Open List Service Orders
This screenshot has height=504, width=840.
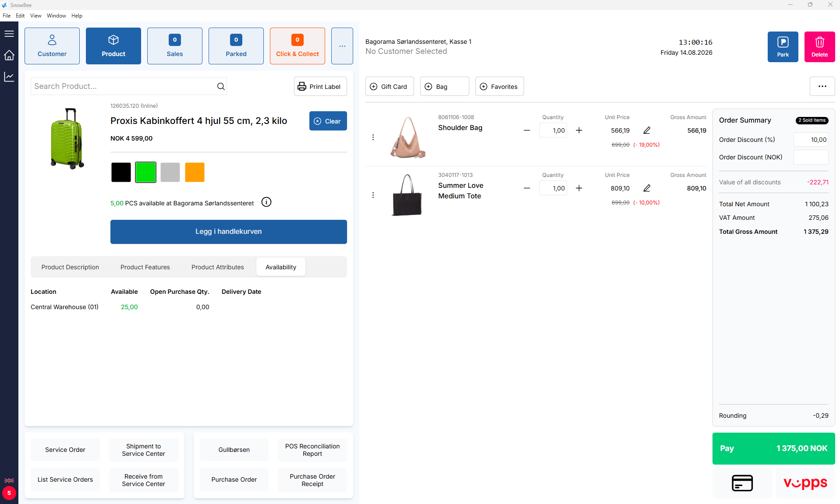pos(65,480)
